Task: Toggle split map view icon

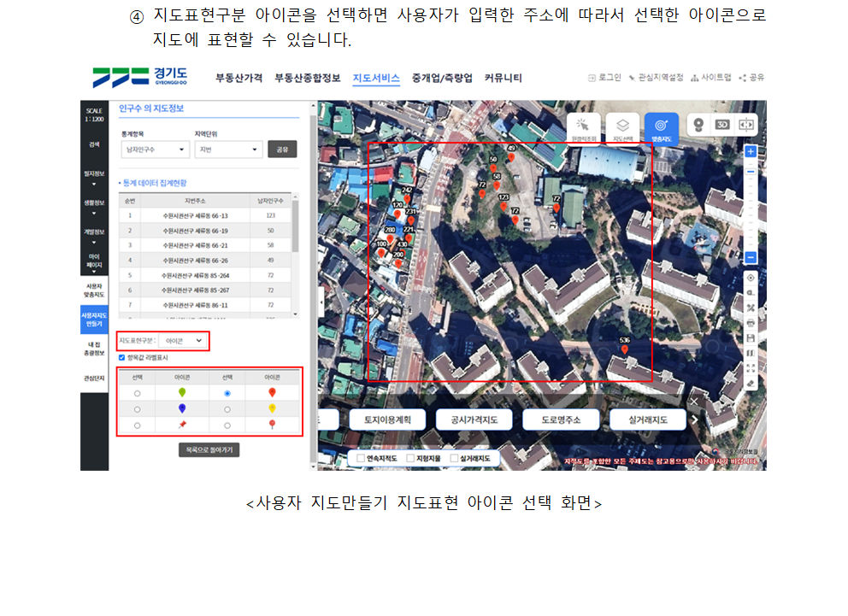Action: [x=745, y=125]
